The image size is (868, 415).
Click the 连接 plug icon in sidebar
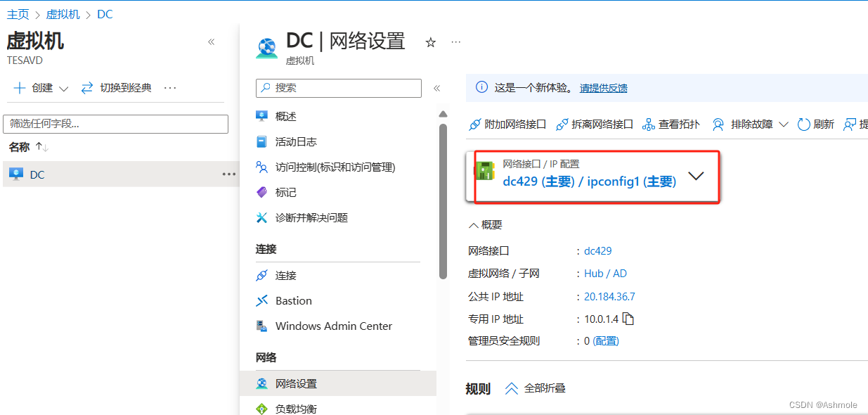click(x=262, y=275)
